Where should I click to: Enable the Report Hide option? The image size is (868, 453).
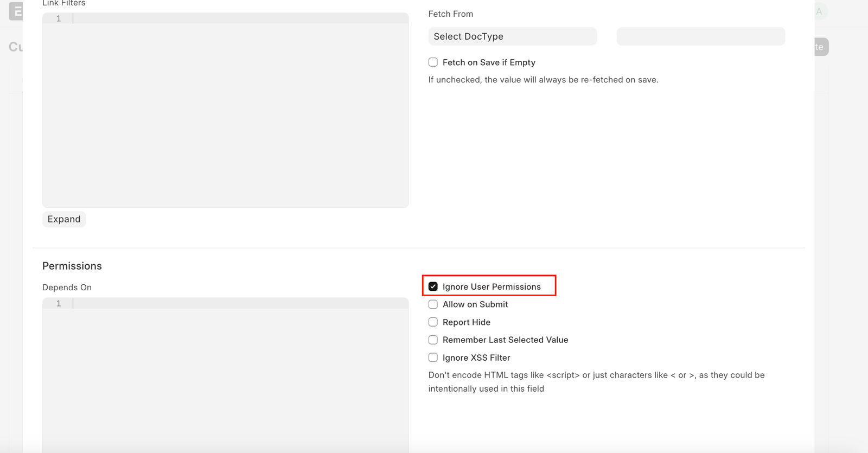tap(433, 322)
